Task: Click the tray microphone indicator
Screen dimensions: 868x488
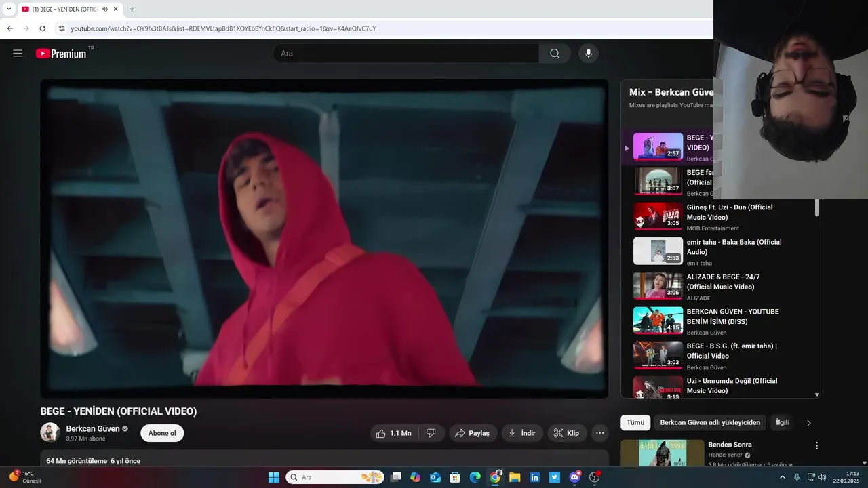Action: pyautogui.click(x=797, y=477)
